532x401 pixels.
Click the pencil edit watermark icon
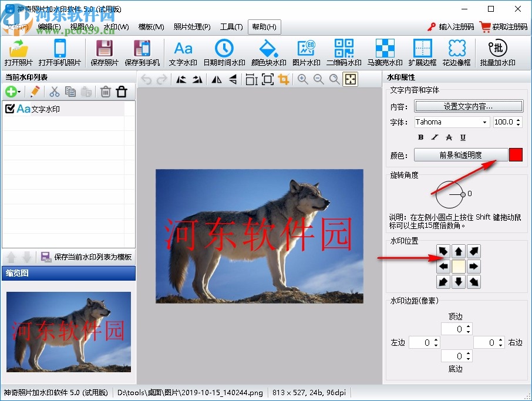click(x=35, y=92)
